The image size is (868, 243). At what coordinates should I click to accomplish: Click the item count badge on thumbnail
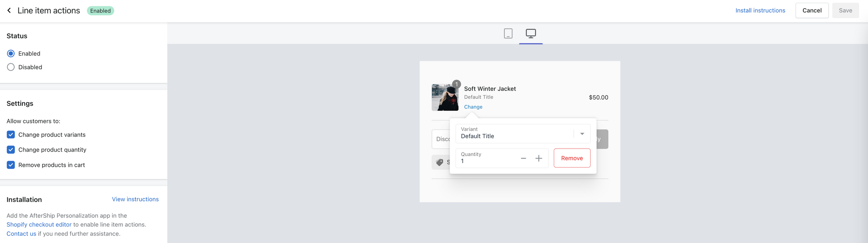click(456, 84)
